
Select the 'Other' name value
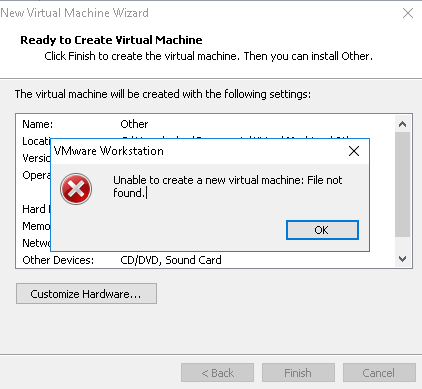pyautogui.click(x=134, y=124)
